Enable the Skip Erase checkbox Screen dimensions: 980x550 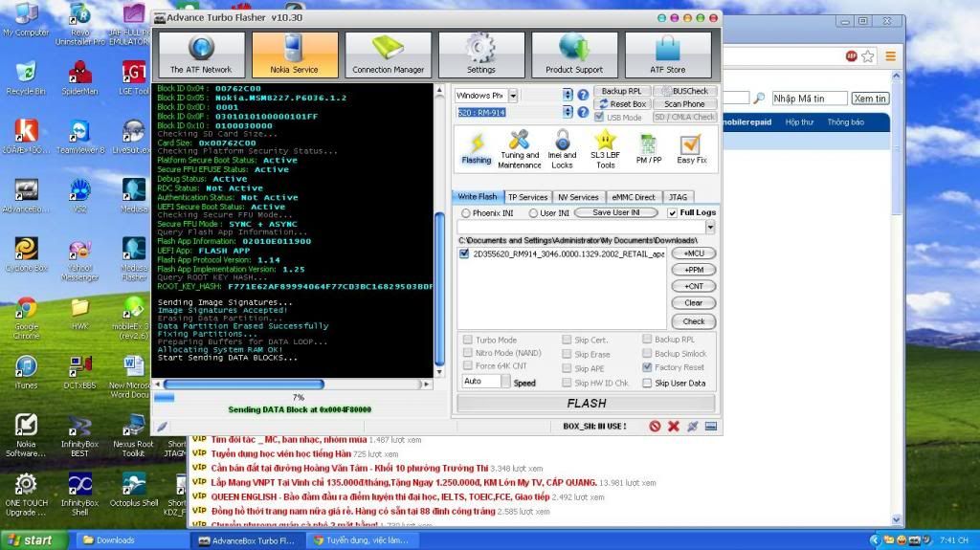567,354
